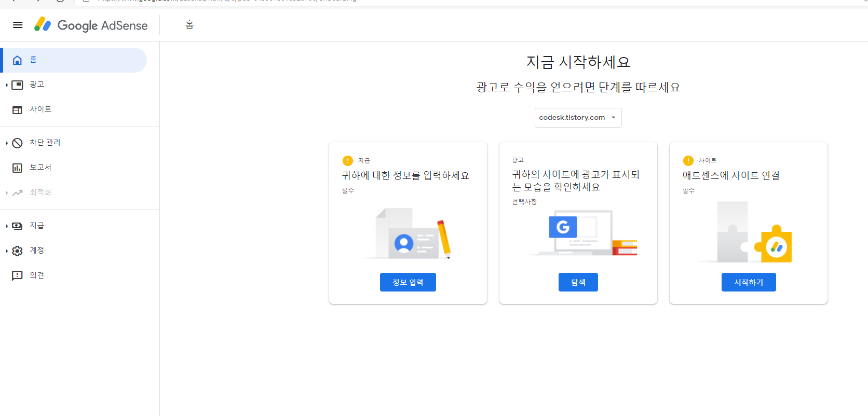Open 광고 from the sidebar
The image size is (868, 416).
pyautogui.click(x=37, y=84)
